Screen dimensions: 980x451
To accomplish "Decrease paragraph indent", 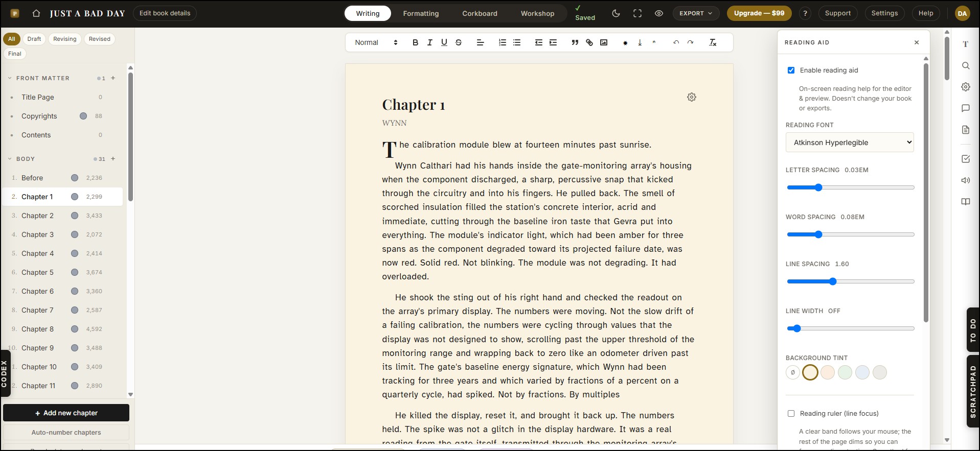I will [x=538, y=42].
